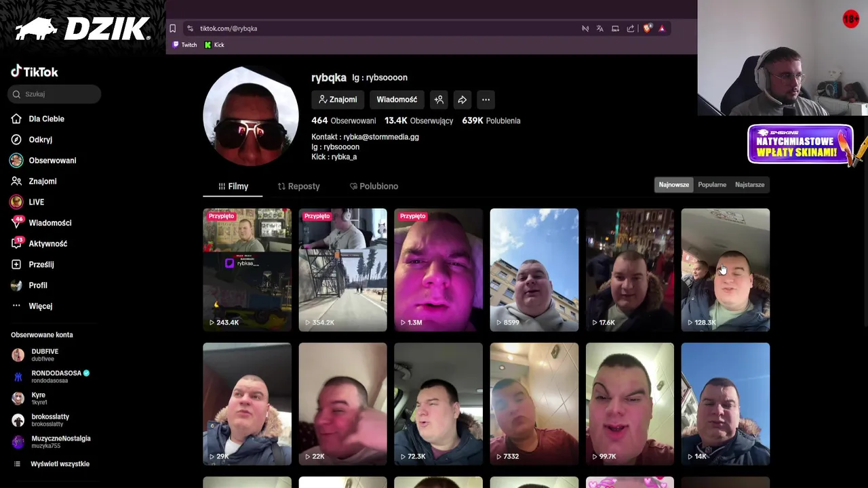The image size is (868, 488).
Task: Switch to the Polubiono tab
Action: point(374,186)
